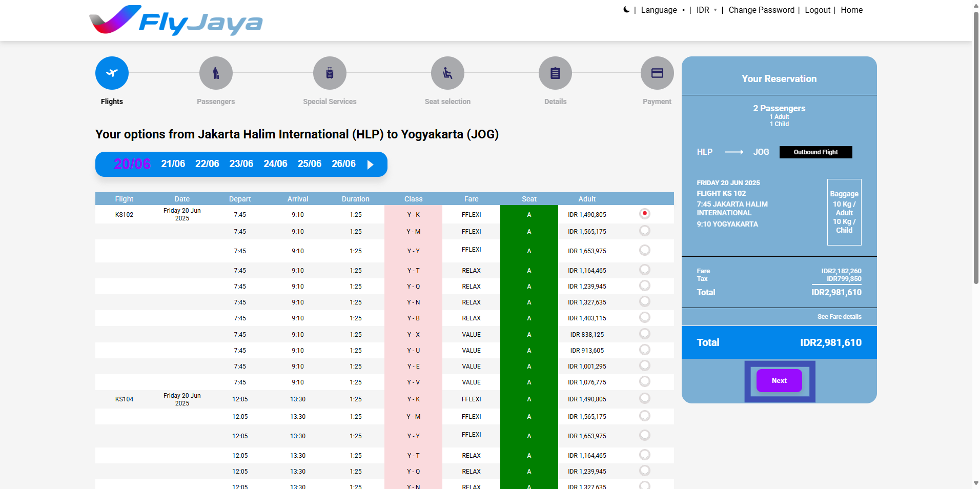Click the Change Password link
The width and height of the screenshot is (980, 489).
[x=761, y=10]
